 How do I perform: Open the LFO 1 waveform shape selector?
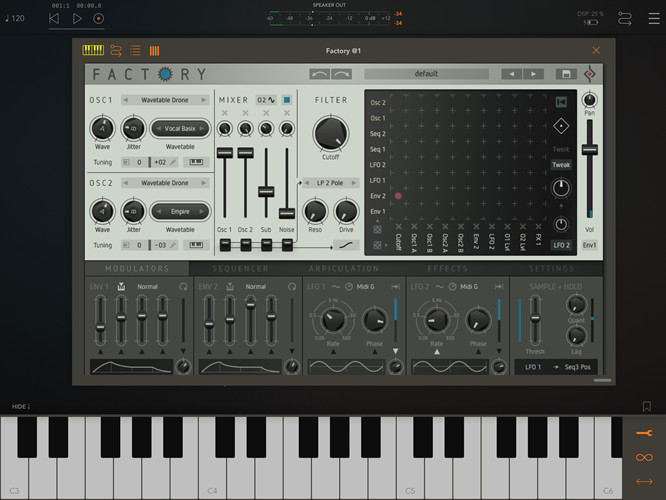coord(336,287)
